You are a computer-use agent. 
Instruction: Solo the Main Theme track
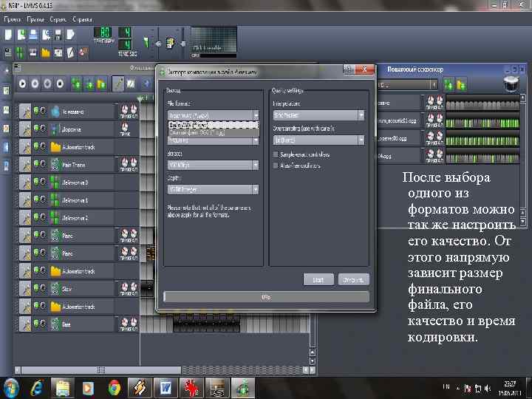tap(43, 164)
